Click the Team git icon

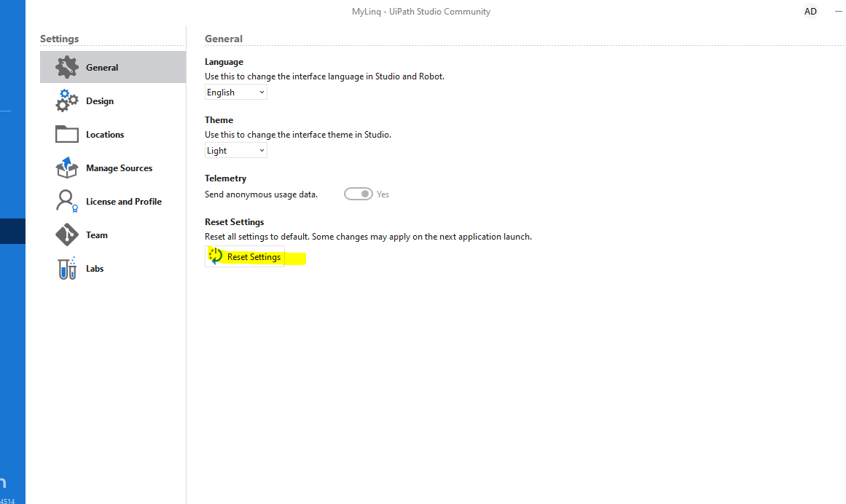pos(66,235)
